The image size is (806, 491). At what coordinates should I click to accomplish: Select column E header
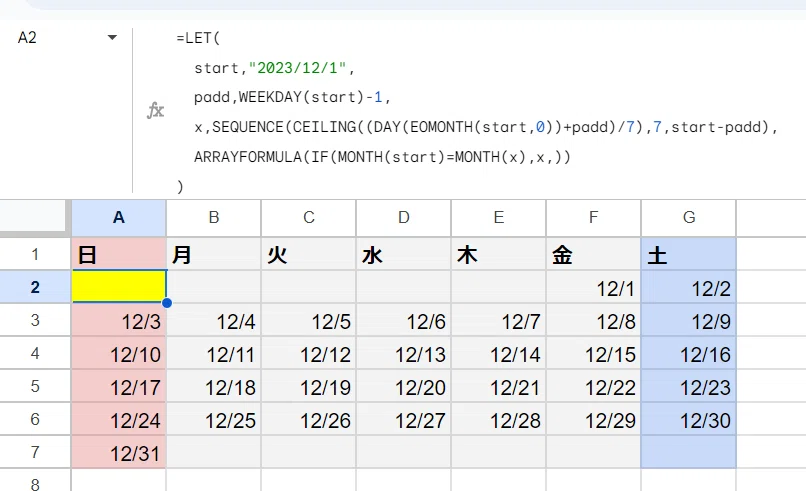tap(499, 218)
